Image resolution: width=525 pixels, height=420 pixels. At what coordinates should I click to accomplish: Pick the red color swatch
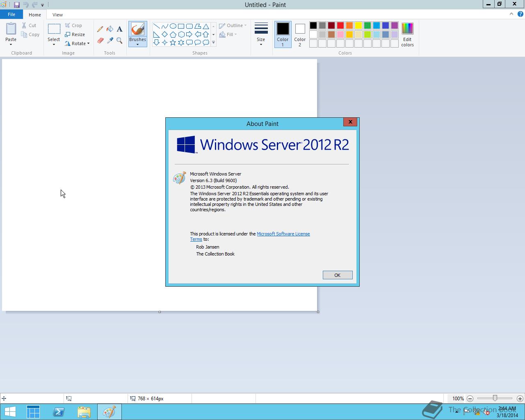340,25
